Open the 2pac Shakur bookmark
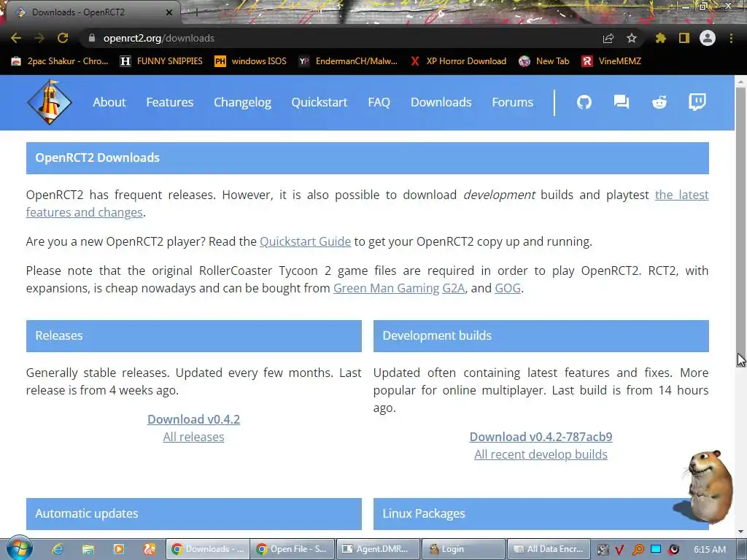The width and height of the screenshot is (747, 560). point(60,61)
